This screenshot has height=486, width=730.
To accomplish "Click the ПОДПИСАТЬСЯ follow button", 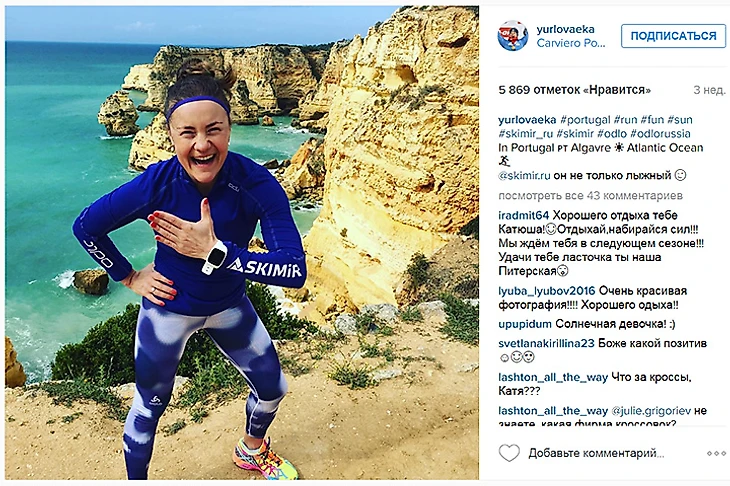I will (x=673, y=36).
